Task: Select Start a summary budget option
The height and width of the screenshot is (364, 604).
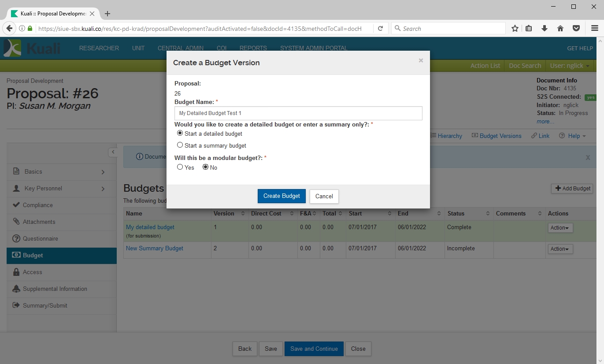Action: click(180, 145)
